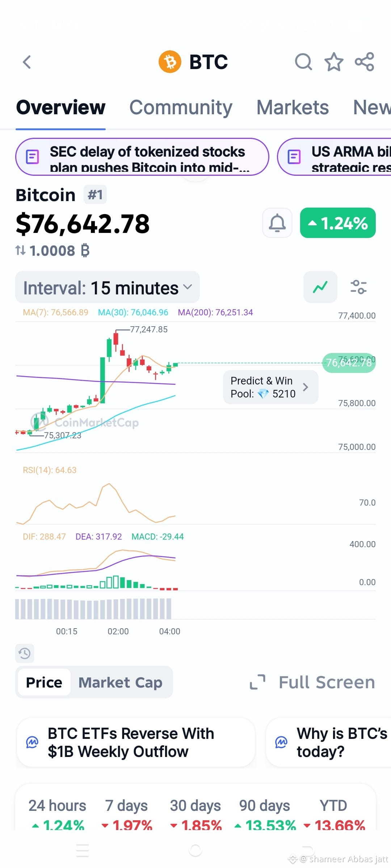Open Predict & Win pool card
The width and height of the screenshot is (391, 868).
(270, 387)
